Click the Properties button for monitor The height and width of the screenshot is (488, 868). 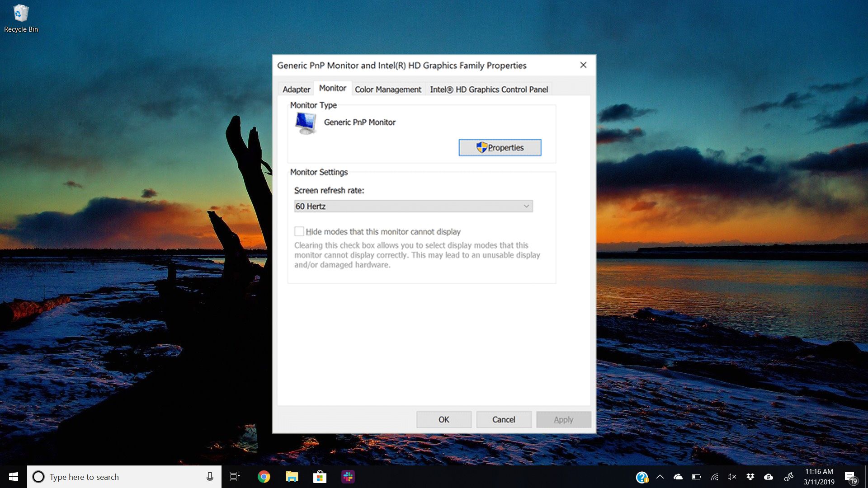pyautogui.click(x=500, y=147)
